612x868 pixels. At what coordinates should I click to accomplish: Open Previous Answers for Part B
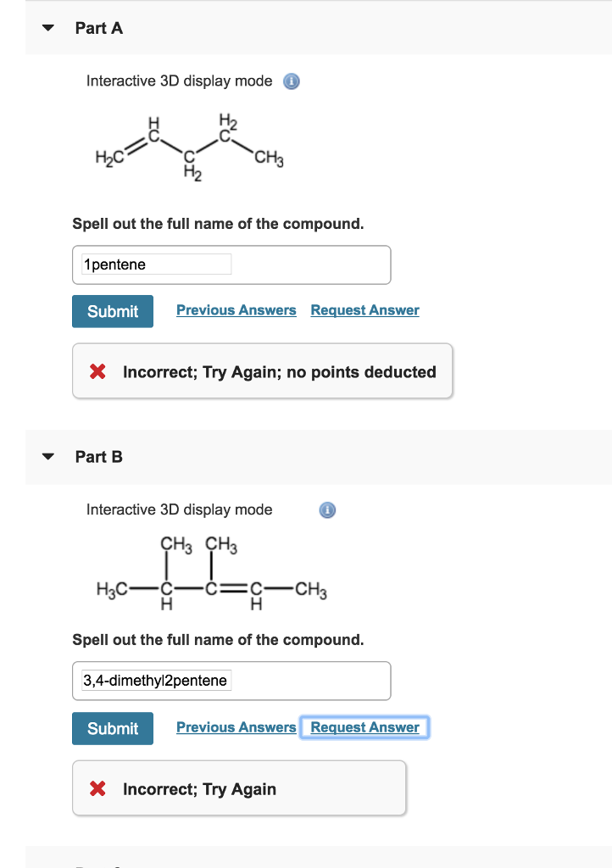pos(236,727)
